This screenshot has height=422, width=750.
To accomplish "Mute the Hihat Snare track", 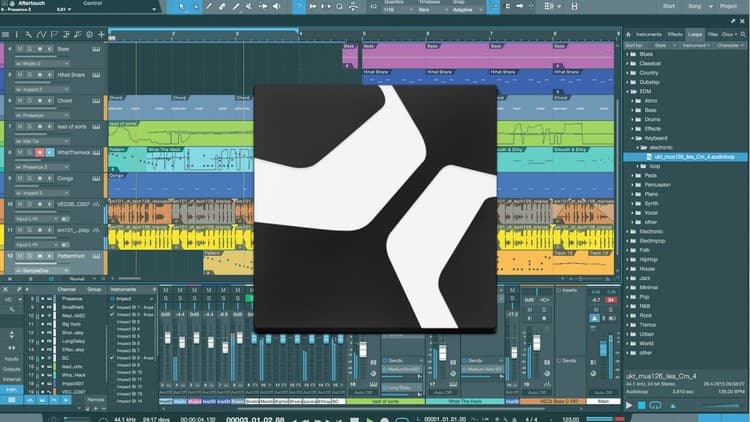I will 20,75.
